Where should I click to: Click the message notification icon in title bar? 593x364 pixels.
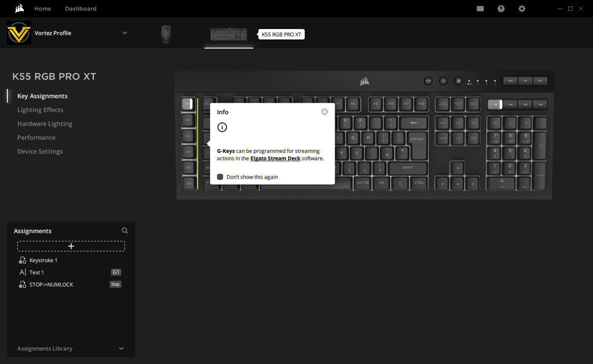[x=480, y=9]
